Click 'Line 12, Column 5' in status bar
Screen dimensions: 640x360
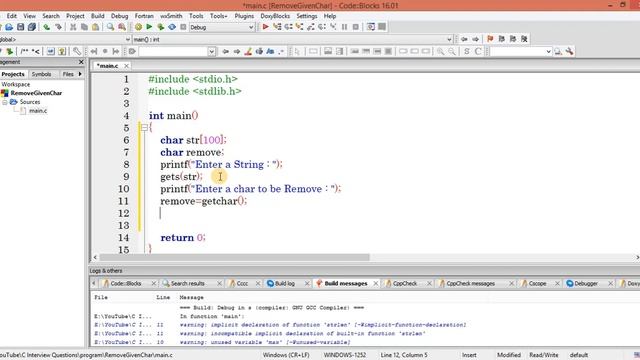pos(404,355)
